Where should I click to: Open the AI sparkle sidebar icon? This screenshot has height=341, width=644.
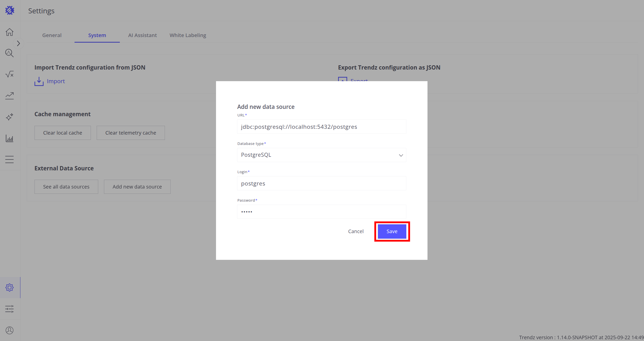pyautogui.click(x=10, y=117)
